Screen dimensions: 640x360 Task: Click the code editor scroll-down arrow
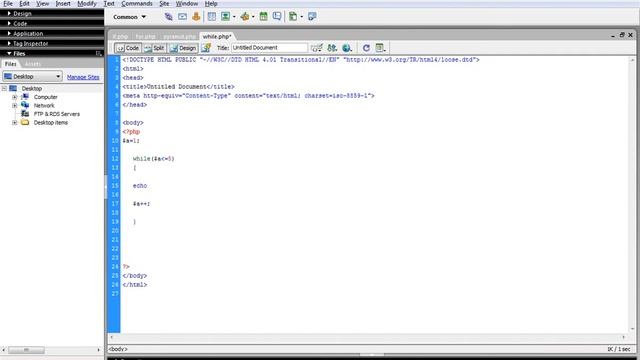click(632, 329)
